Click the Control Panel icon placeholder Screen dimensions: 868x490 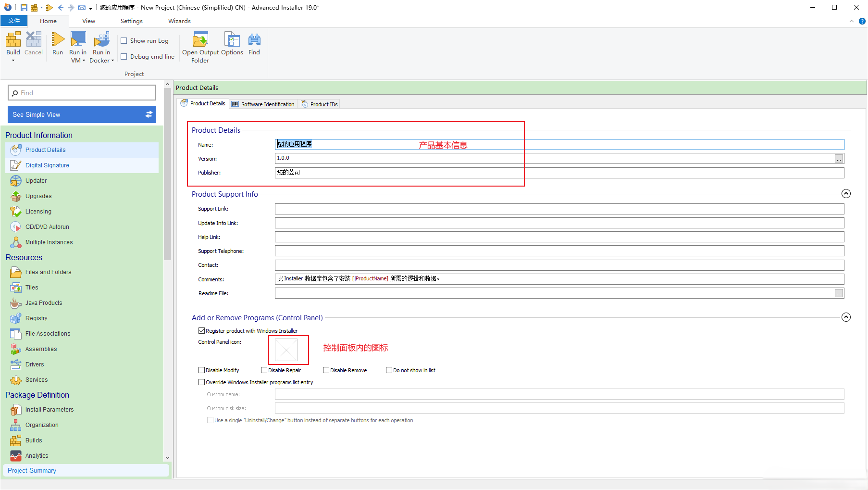click(x=286, y=350)
